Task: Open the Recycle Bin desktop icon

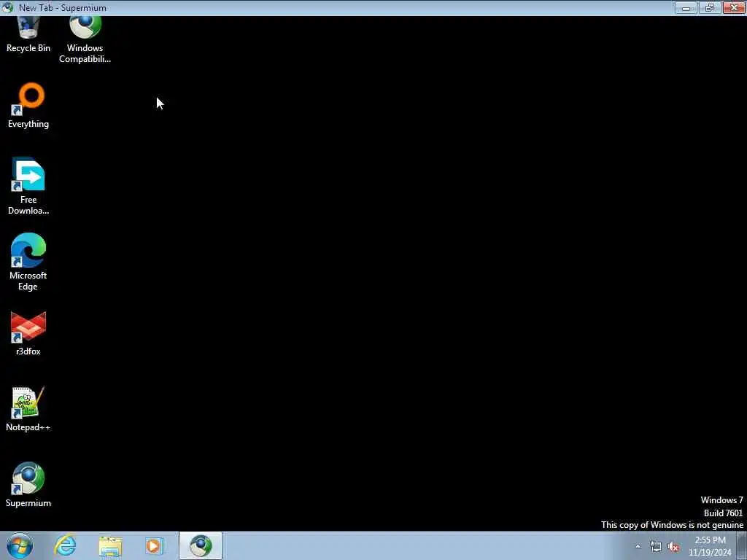Action: click(28, 34)
